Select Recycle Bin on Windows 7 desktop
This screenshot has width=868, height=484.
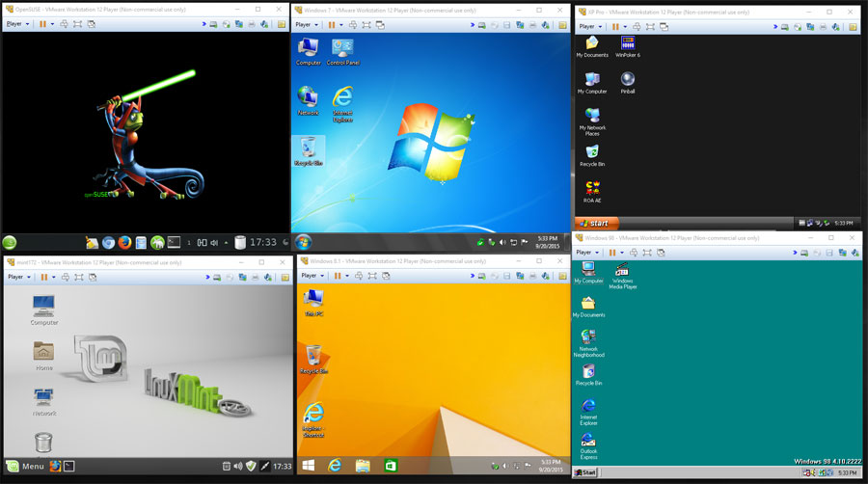(309, 151)
